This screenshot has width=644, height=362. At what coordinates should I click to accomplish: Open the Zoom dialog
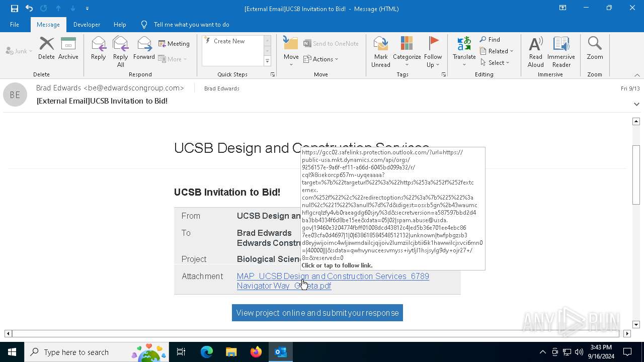(595, 49)
